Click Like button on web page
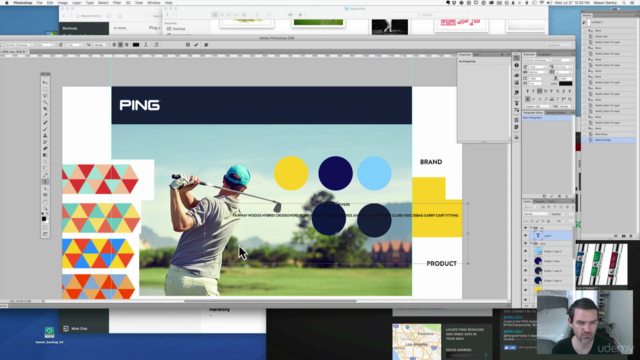The height and width of the screenshot is (360, 640). pyautogui.click(x=510, y=348)
